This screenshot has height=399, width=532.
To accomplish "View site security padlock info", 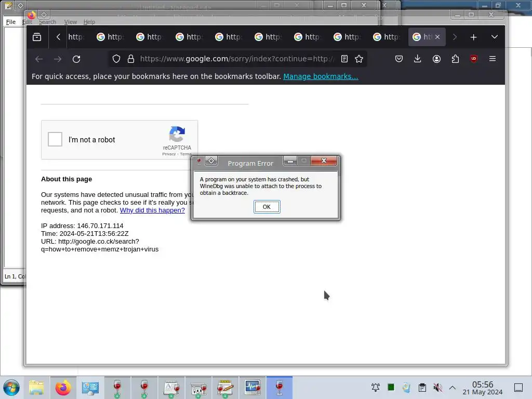I will pos(131,59).
